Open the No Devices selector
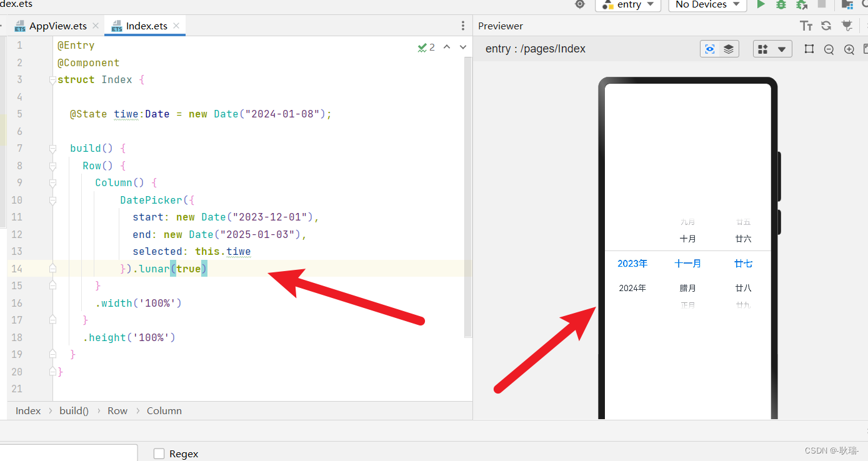The image size is (868, 461). click(x=708, y=4)
